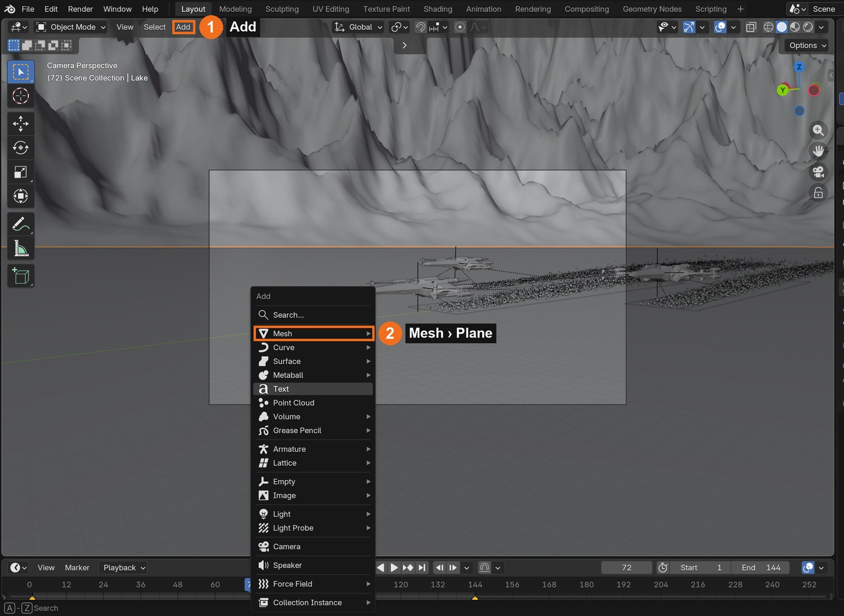The width and height of the screenshot is (844, 616).
Task: Click the current frame field showing 72
Action: (x=627, y=568)
